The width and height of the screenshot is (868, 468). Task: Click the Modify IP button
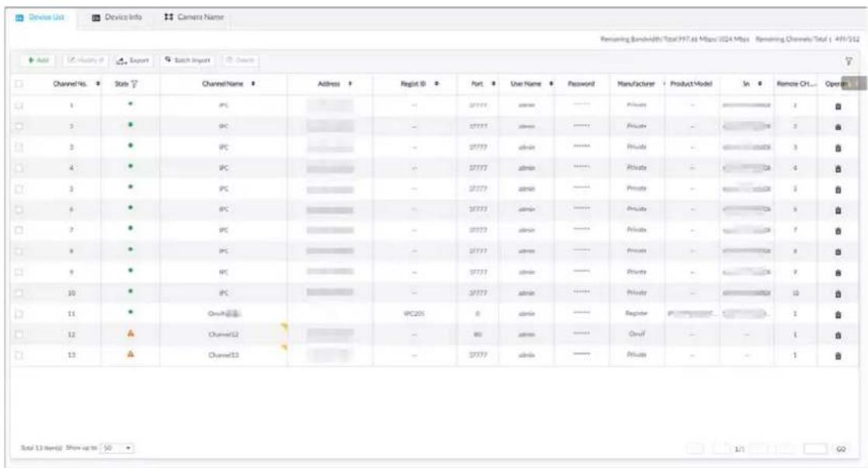(86, 61)
